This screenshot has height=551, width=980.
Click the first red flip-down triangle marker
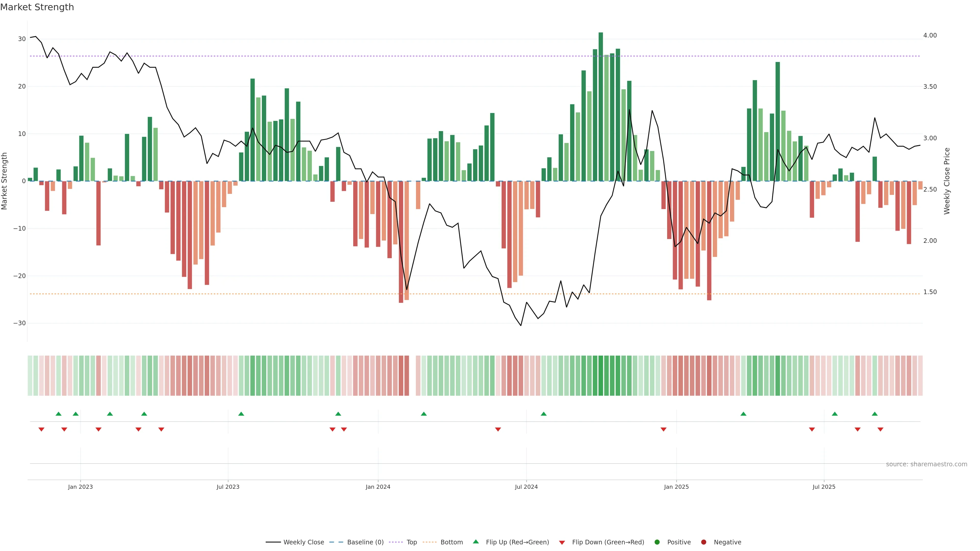pyautogui.click(x=41, y=429)
